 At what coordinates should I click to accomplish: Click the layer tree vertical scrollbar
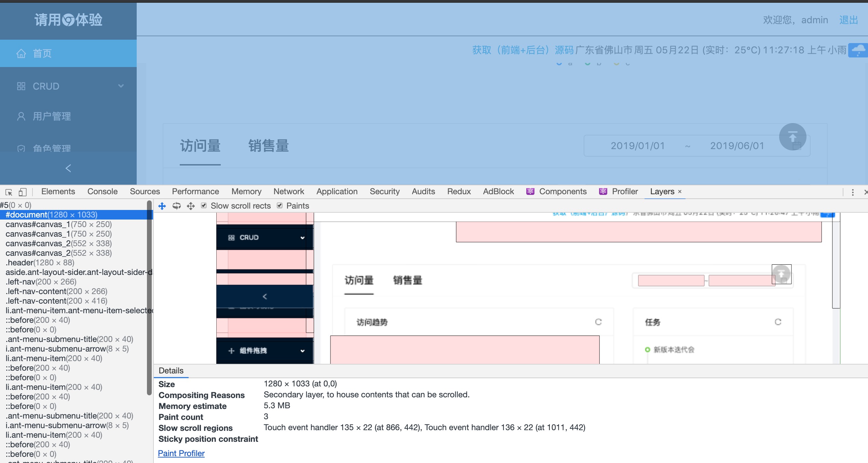(149, 297)
